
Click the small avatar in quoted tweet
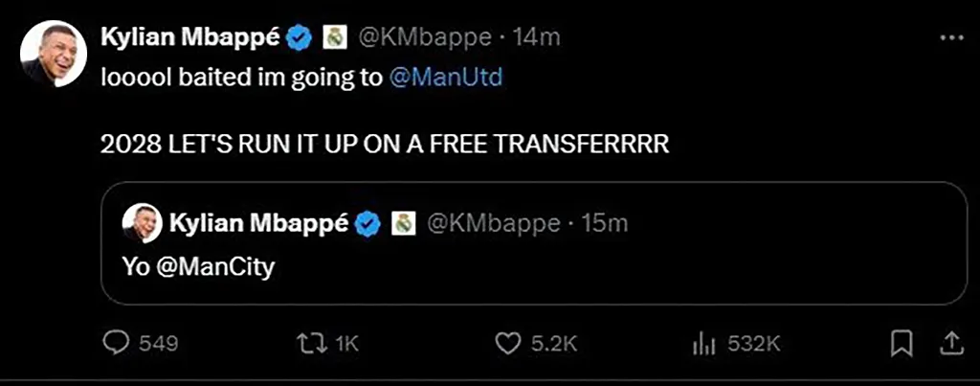[142, 223]
